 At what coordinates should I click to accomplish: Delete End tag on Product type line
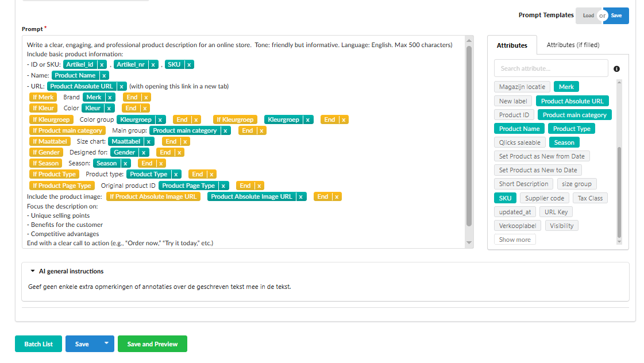pyautogui.click(x=211, y=175)
